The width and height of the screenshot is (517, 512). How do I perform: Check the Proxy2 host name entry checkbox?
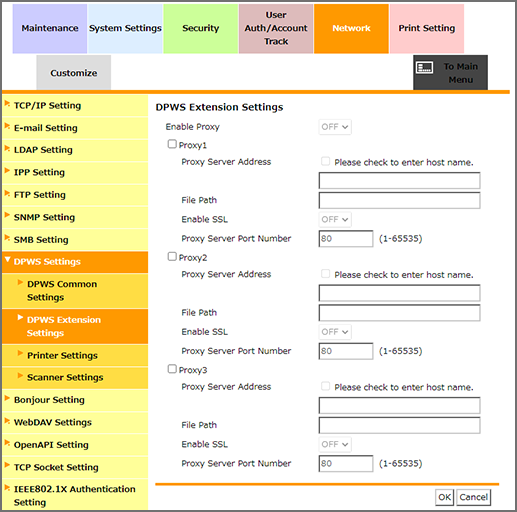pos(325,274)
